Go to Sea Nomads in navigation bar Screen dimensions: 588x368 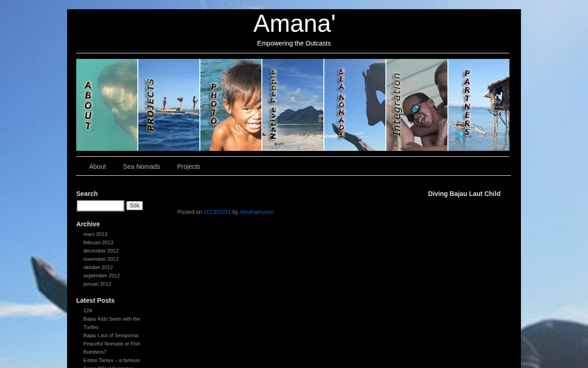pyautogui.click(x=141, y=167)
